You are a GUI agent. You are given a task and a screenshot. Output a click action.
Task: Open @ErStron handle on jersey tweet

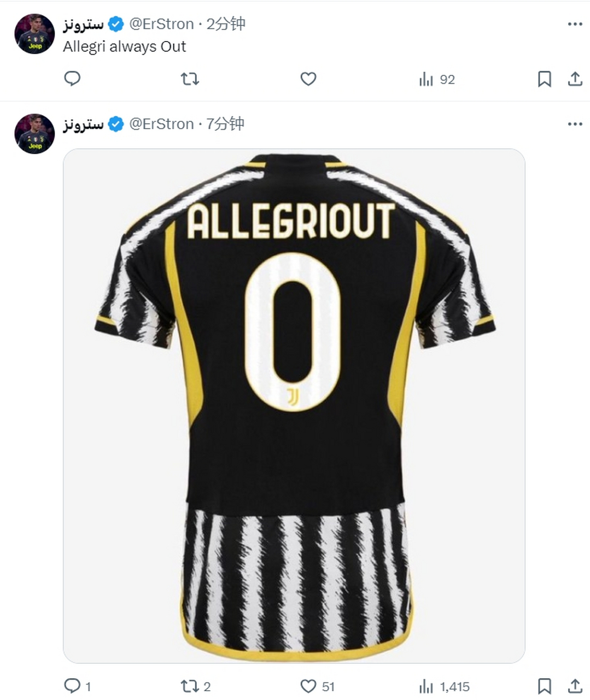(x=161, y=124)
